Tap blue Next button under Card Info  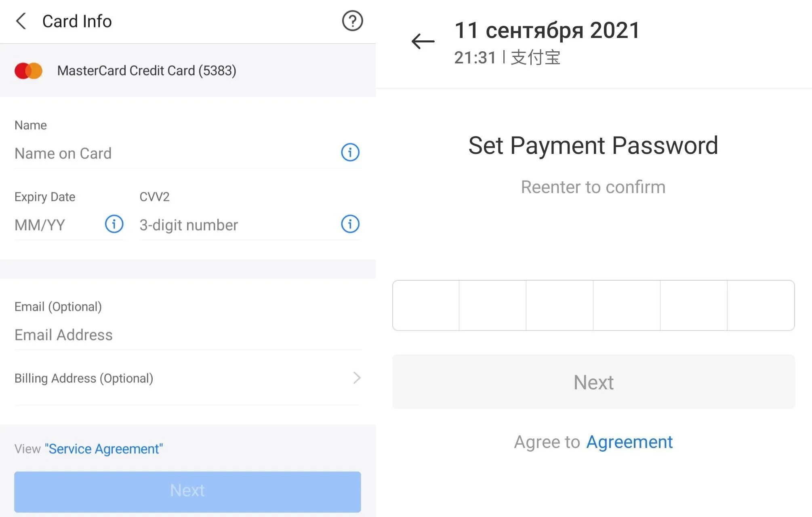(x=187, y=492)
